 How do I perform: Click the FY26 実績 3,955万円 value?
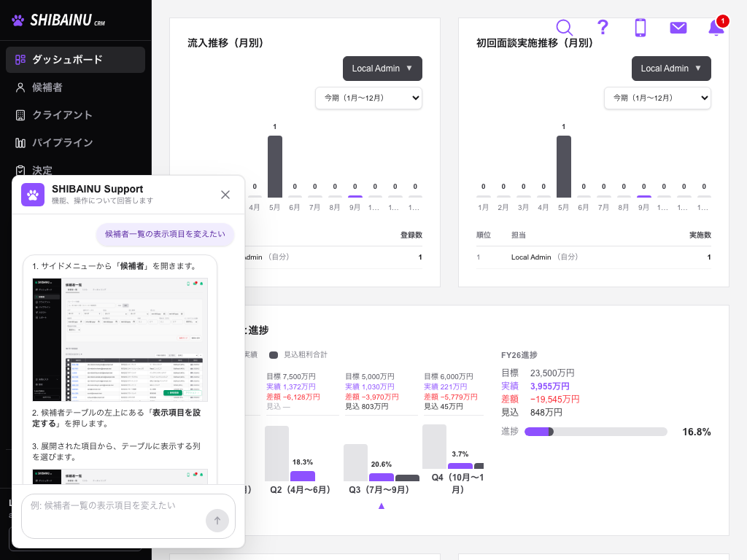coord(550,386)
